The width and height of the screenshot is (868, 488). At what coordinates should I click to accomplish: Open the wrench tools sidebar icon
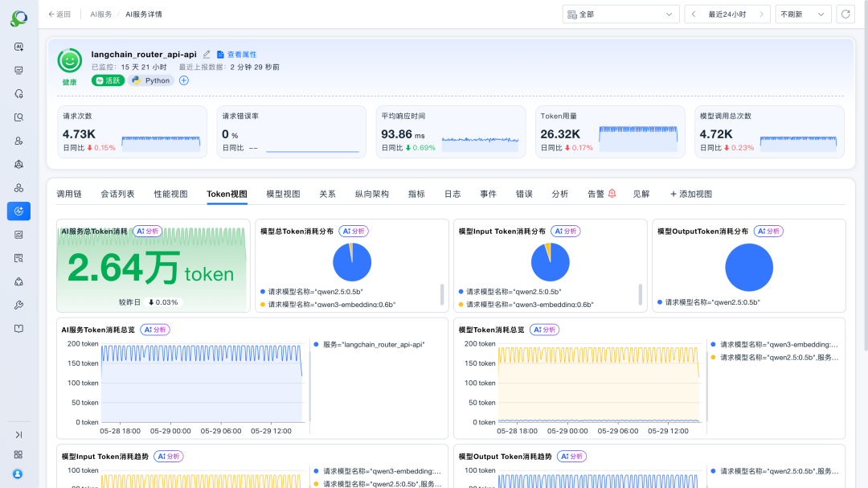point(18,306)
